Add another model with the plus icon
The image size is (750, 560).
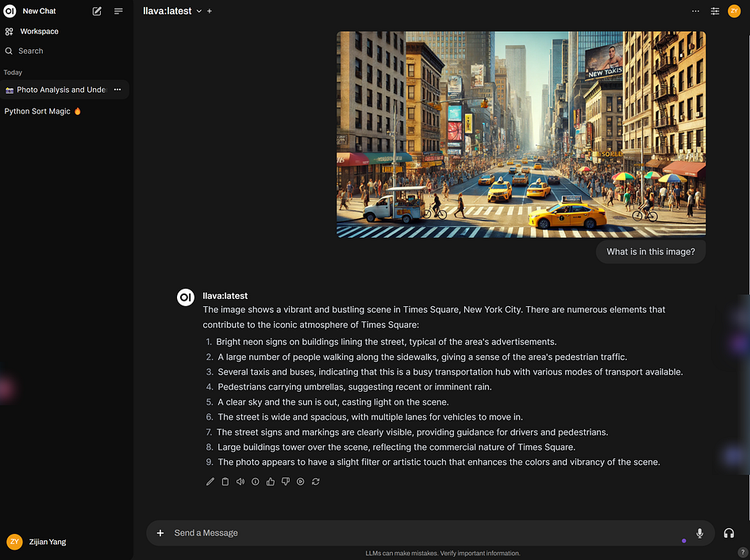click(210, 11)
